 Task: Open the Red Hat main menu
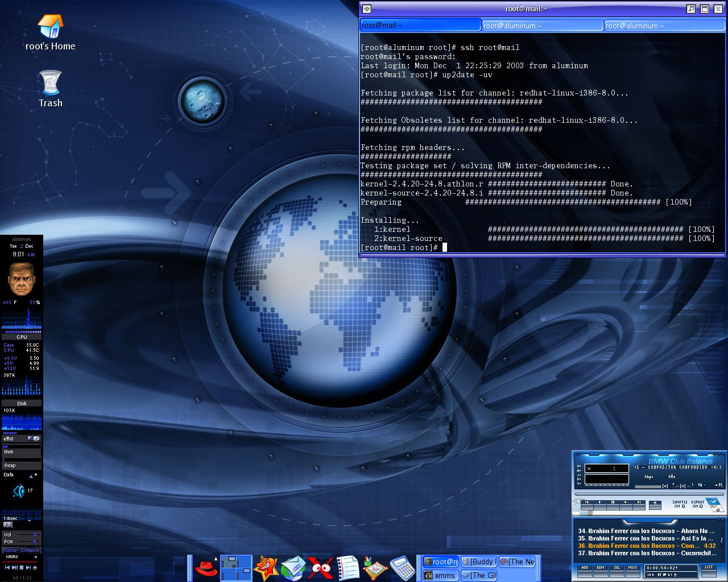point(207,568)
